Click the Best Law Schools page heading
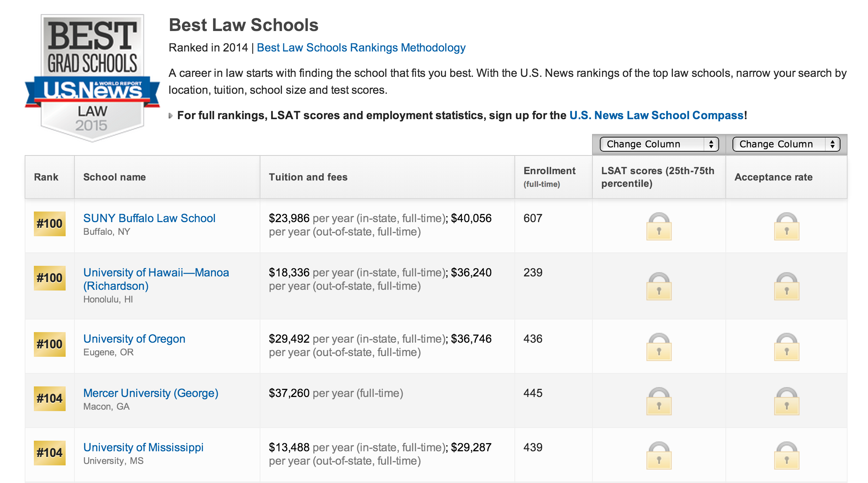868x483 pixels. 243,25
